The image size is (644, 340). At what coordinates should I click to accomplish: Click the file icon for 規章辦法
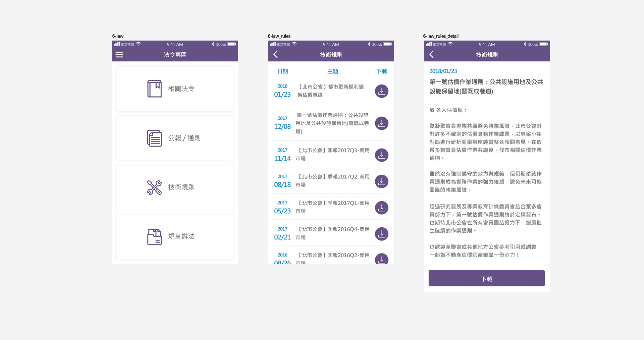click(154, 237)
